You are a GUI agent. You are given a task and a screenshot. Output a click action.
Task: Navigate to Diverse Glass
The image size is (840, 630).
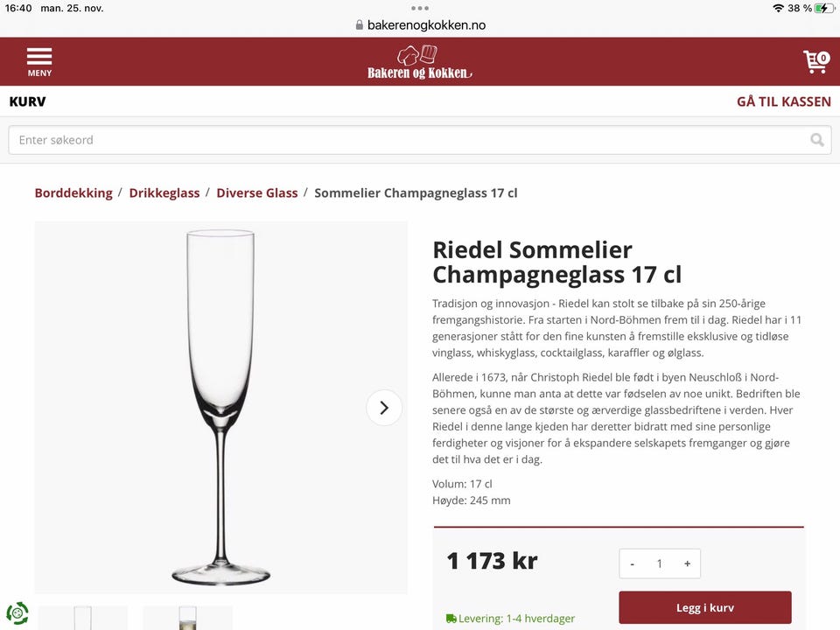[x=257, y=192]
